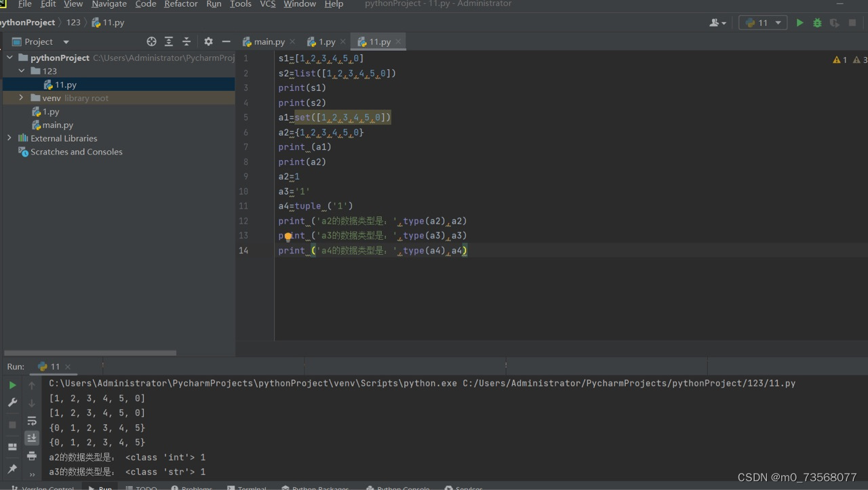Open the File menu
868x490 pixels.
pyautogui.click(x=24, y=4)
